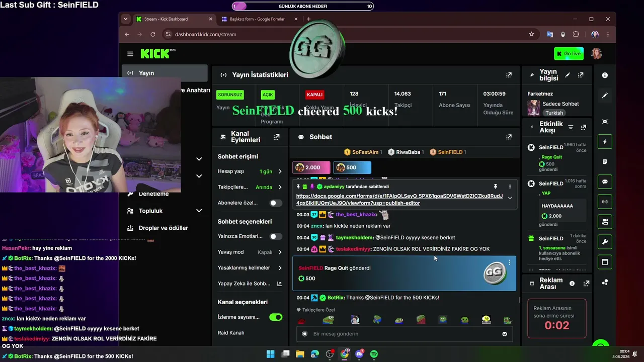Click the broadcast signal sidebar icon
The width and height of the screenshot is (644, 362).
click(605, 202)
